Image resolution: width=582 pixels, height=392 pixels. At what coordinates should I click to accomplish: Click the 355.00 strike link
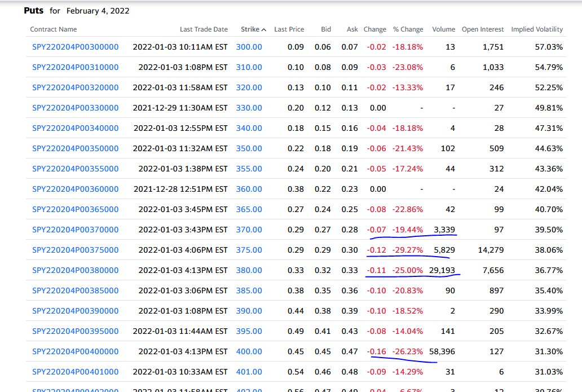pos(249,169)
